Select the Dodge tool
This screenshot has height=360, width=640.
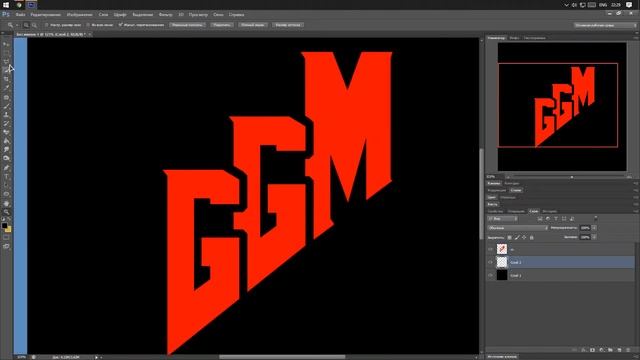(x=6, y=159)
